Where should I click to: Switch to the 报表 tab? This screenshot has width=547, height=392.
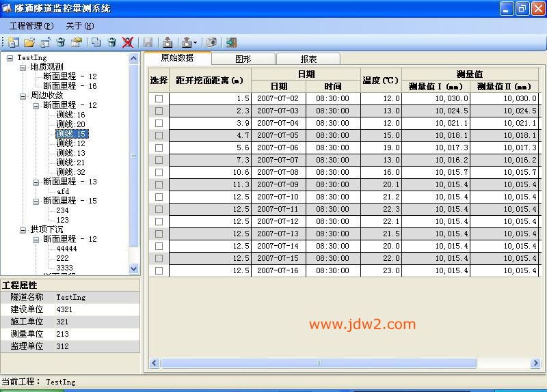[x=308, y=59]
